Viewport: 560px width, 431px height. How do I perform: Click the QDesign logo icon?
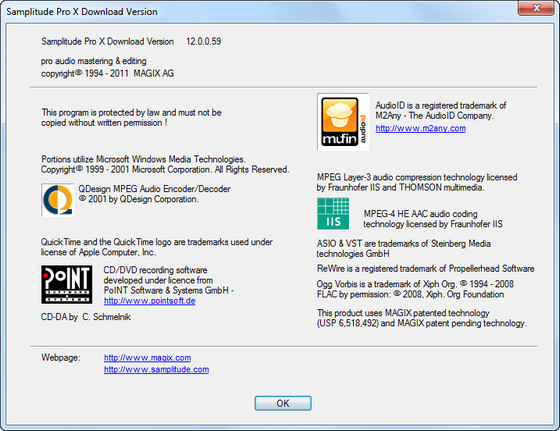click(58, 200)
